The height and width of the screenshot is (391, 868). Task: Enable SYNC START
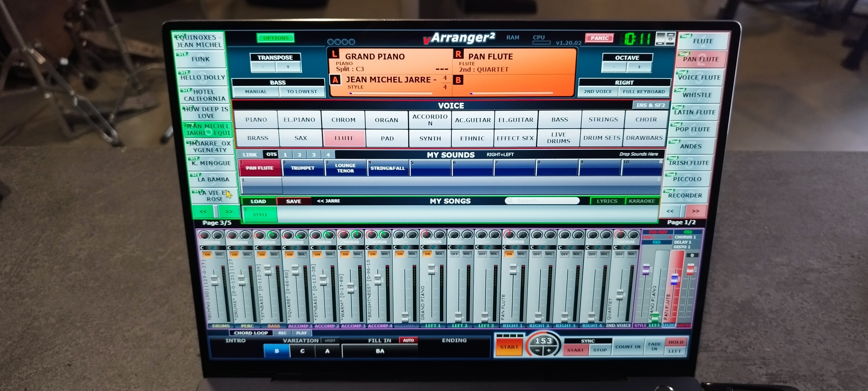coord(575,350)
